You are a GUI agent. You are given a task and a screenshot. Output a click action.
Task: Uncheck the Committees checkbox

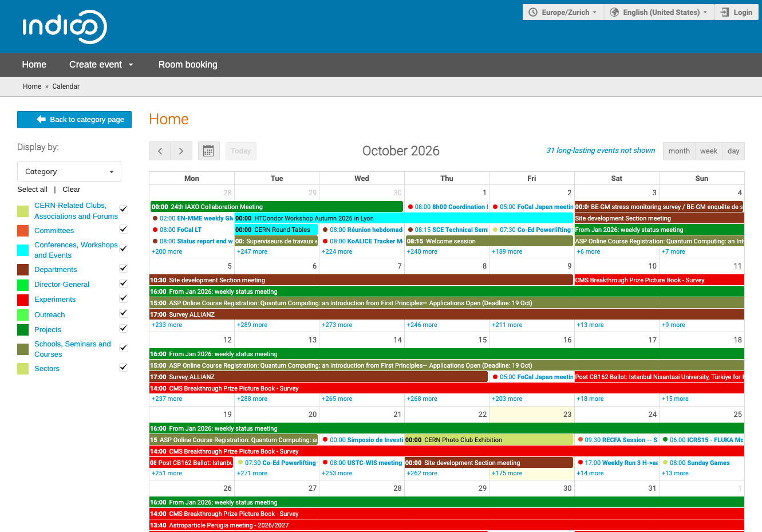pyautogui.click(x=123, y=229)
